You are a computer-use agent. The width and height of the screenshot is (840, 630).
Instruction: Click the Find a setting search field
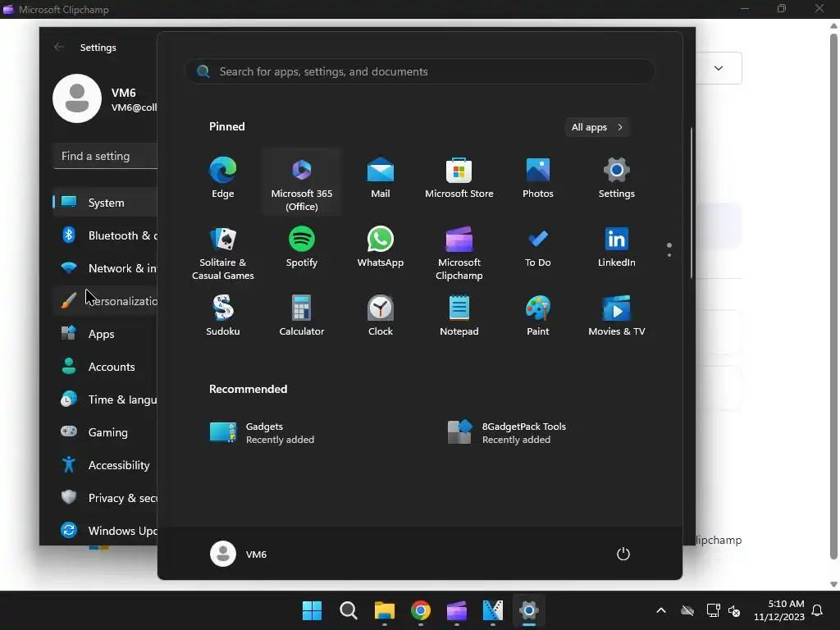pos(106,156)
